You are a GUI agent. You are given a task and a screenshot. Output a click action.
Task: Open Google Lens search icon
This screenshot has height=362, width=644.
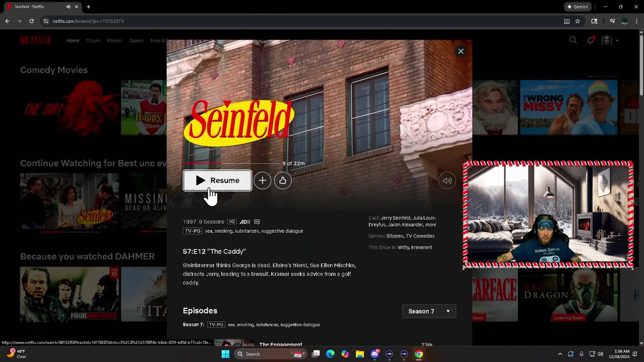pyautogui.click(x=594, y=21)
